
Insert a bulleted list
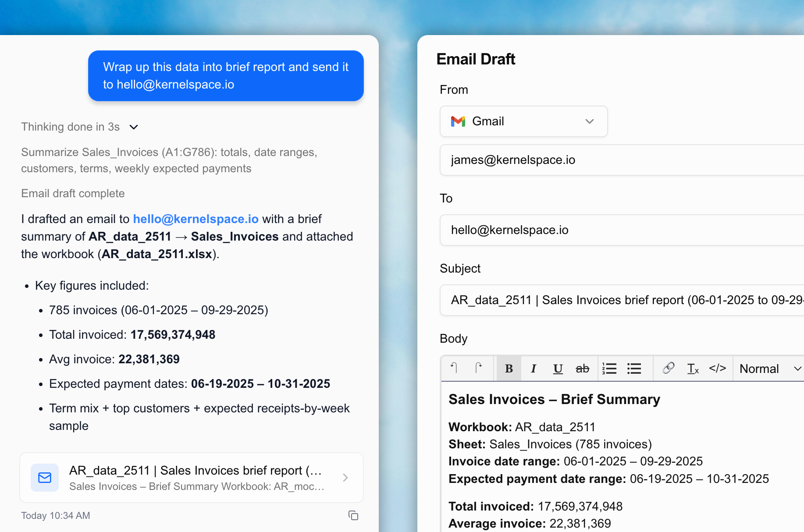(x=634, y=368)
